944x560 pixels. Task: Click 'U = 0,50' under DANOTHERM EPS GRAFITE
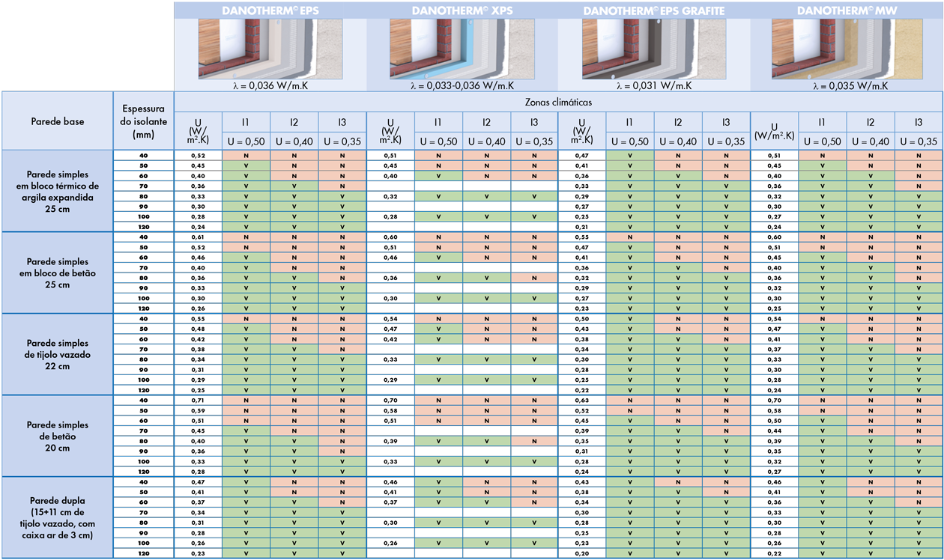pos(630,141)
